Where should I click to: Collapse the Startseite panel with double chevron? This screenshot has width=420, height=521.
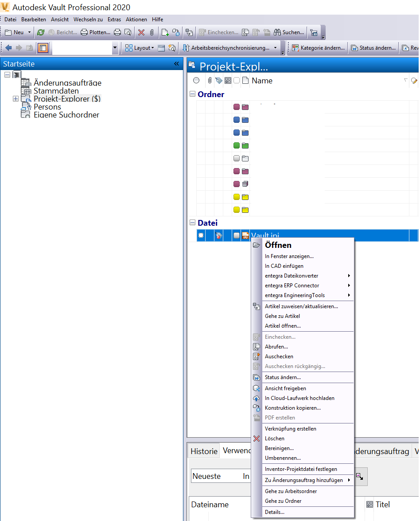tap(177, 63)
